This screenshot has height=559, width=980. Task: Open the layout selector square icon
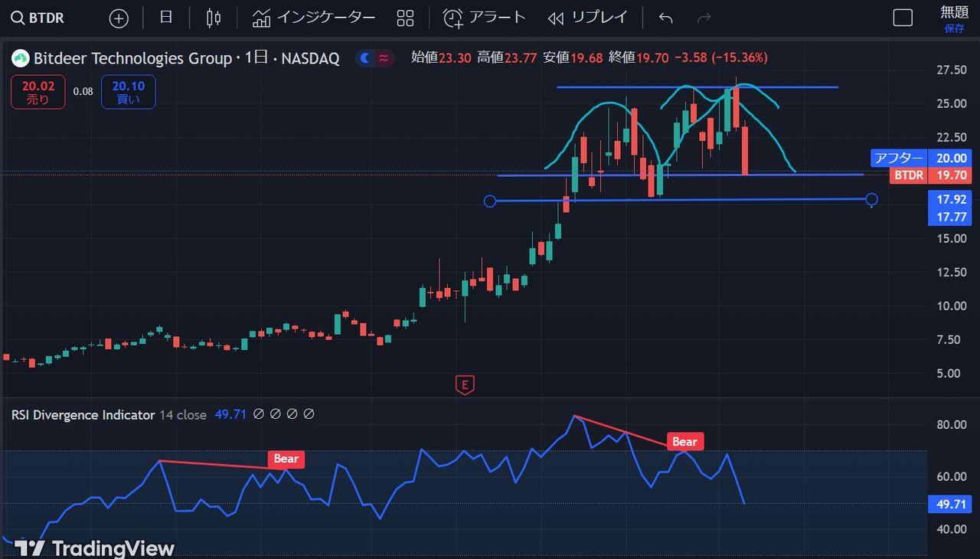(903, 18)
